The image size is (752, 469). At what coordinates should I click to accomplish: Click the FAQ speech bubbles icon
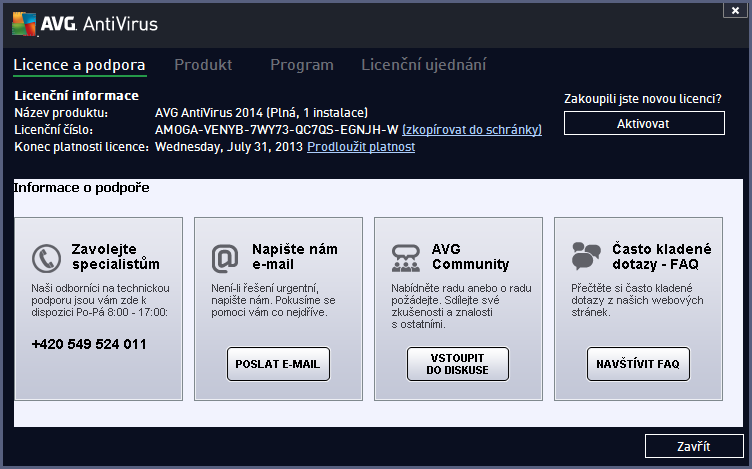[586, 255]
